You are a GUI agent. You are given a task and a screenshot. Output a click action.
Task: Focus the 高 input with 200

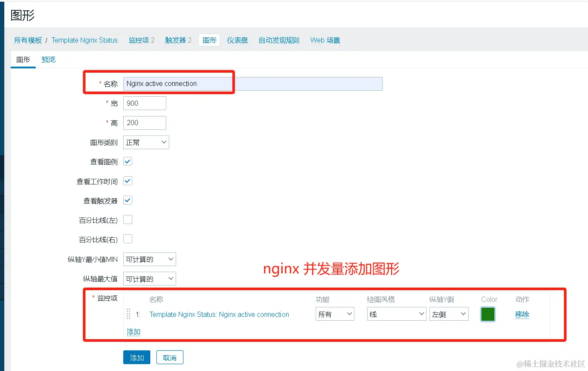[x=145, y=123]
